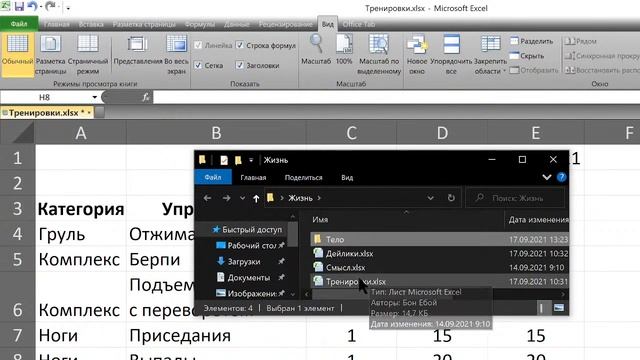This screenshot has height=360, width=640.
Task: Toggle the Заголовки checkbox
Action: pyautogui.click(x=240, y=65)
